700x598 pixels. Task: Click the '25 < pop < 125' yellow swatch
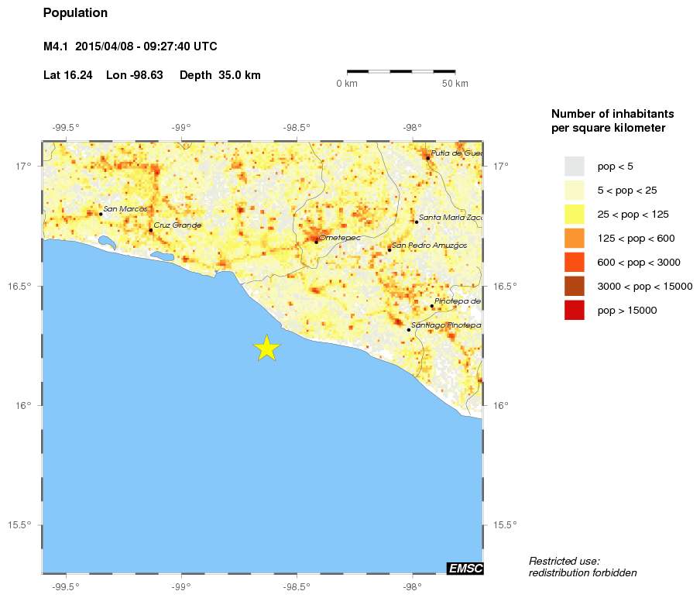click(x=574, y=215)
